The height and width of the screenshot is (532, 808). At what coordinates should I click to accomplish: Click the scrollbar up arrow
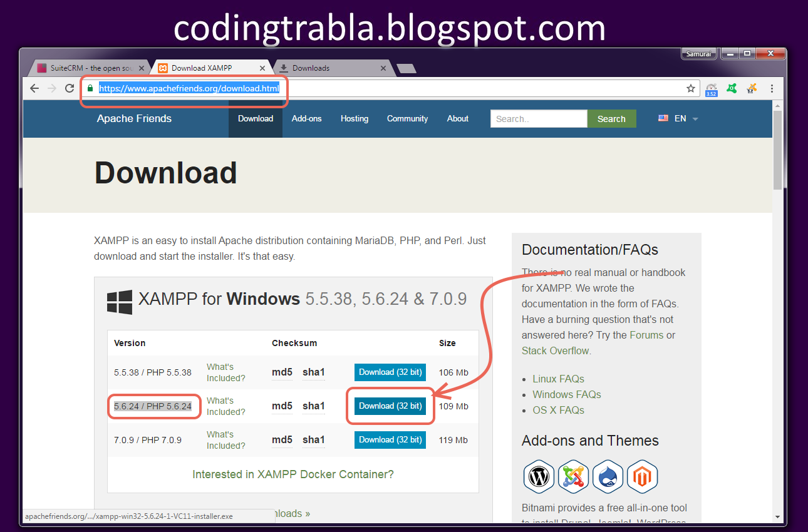coord(777,105)
